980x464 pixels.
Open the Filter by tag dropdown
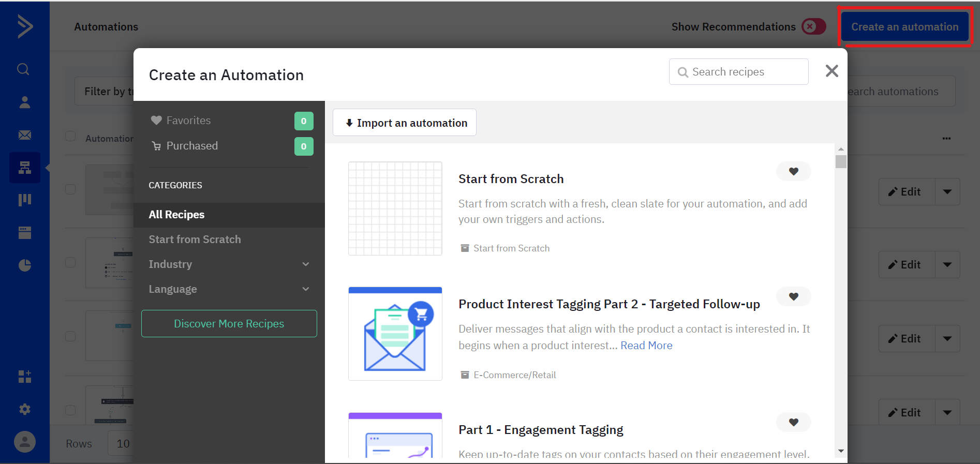tap(104, 92)
